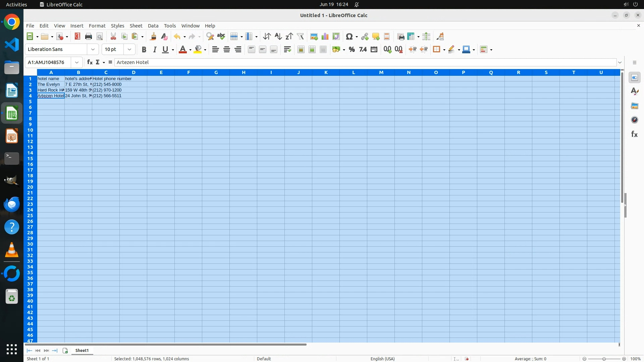Click the Insert Chart icon
The height and width of the screenshot is (362, 644).
point(325,37)
